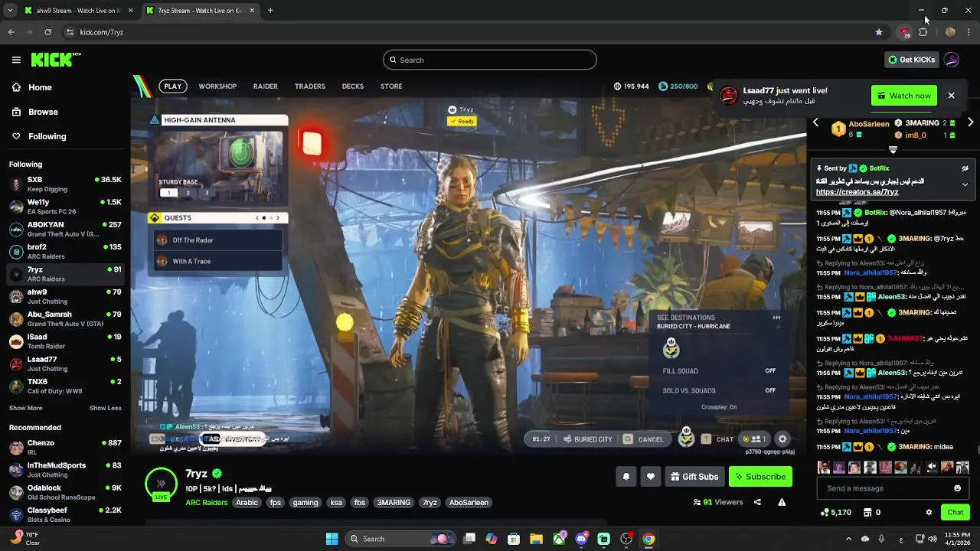Open Chenzo recommended channel
The image size is (980, 551).
click(64, 448)
